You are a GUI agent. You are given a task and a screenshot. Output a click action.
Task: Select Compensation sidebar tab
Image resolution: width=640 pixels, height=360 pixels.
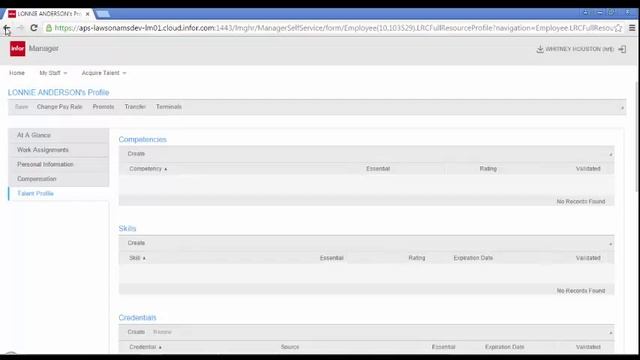pos(58,179)
